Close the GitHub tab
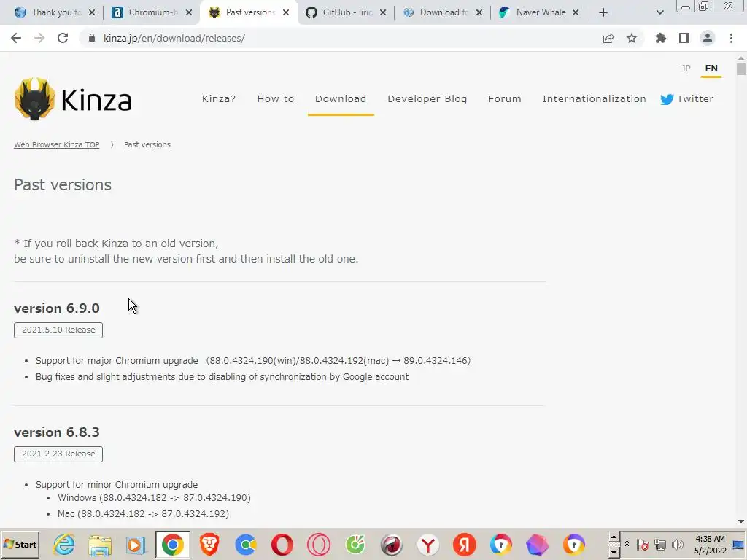The image size is (747, 560). tap(383, 12)
